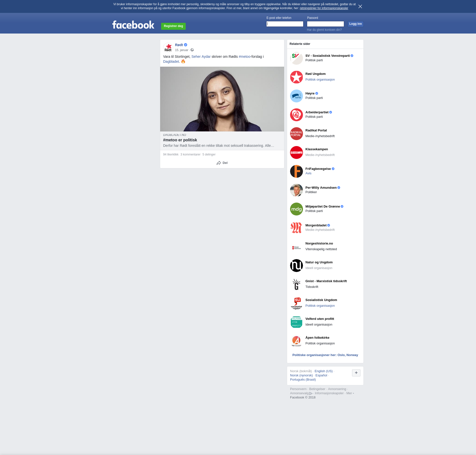Open FriFagbevegelse logo
This screenshot has height=455, width=476.
tap(297, 171)
